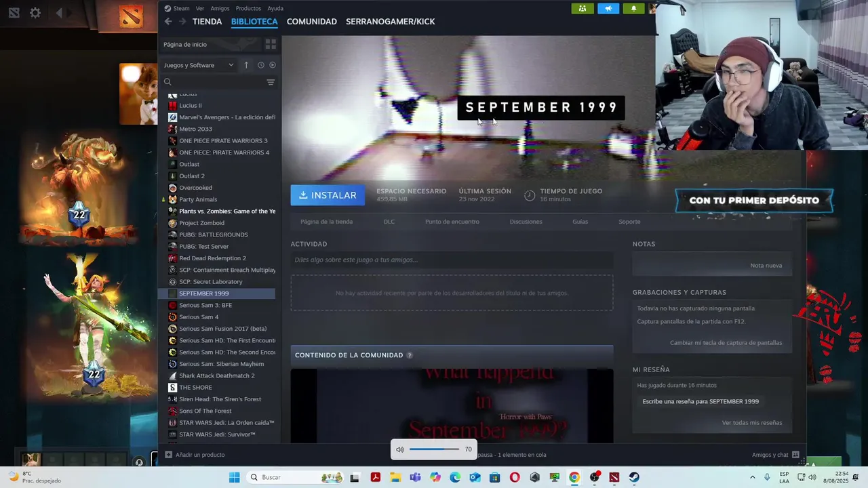The height and width of the screenshot is (488, 868).
Task: Open Microsoft Edge from the taskbar
Action: [455, 477]
